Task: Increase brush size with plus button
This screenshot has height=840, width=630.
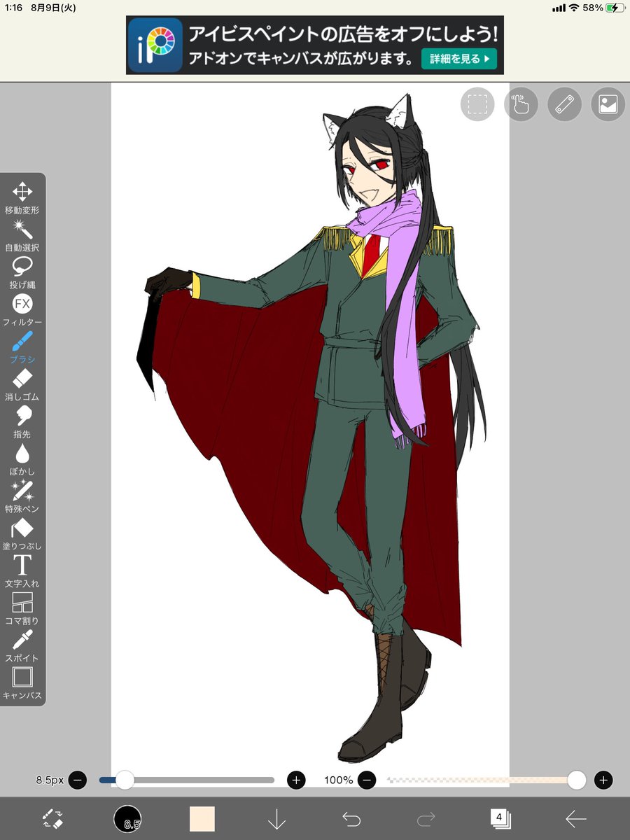Action: pos(296,780)
